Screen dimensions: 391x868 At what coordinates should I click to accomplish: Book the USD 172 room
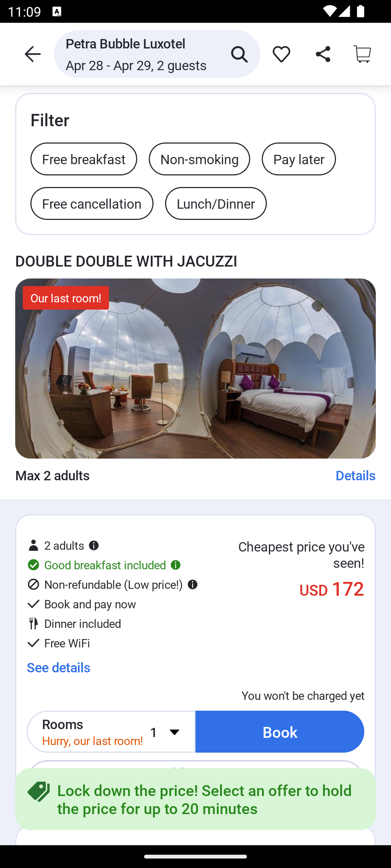coord(280,732)
